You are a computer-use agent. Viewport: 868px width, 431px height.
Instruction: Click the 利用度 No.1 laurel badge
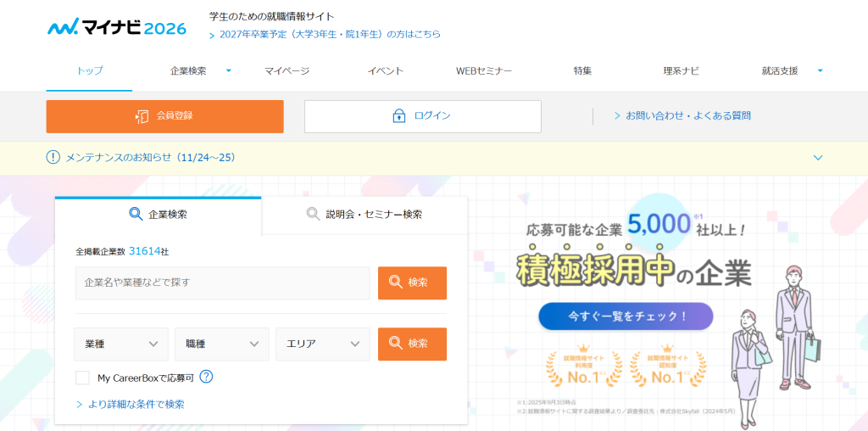coord(584,365)
